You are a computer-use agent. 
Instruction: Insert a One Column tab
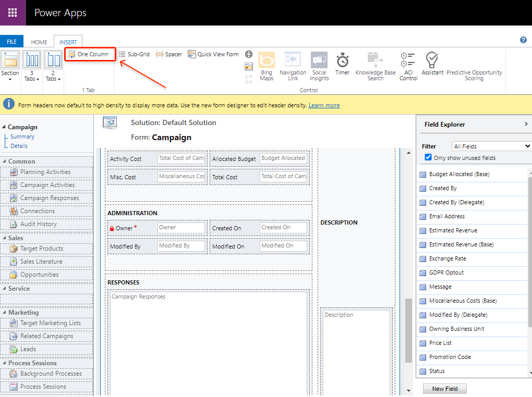(89, 54)
